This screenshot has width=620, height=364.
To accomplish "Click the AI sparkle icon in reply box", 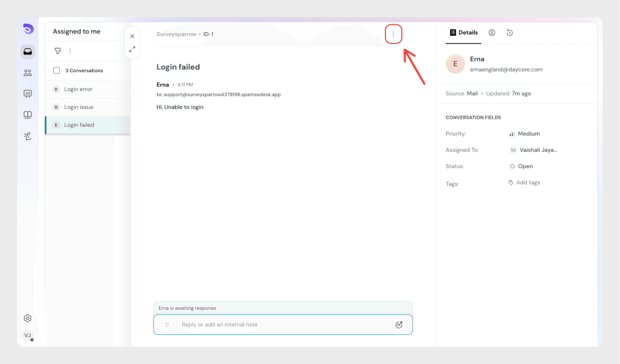I will tap(167, 325).
